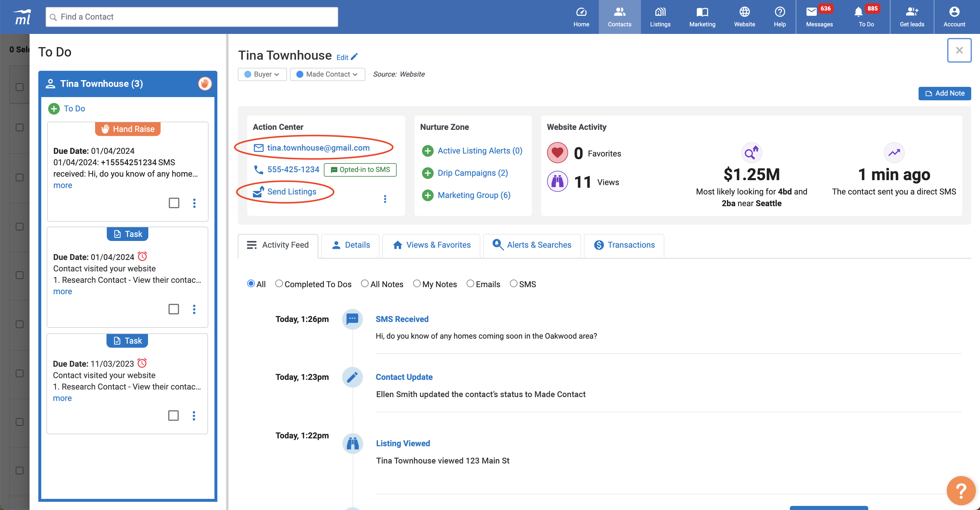The image size is (980, 510).
Task: Open To Do bell with 885 badge
Action: pos(866,17)
